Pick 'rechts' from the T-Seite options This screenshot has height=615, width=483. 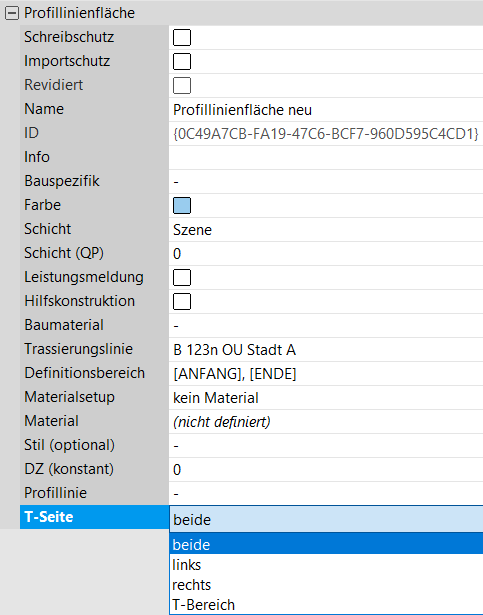(326, 585)
